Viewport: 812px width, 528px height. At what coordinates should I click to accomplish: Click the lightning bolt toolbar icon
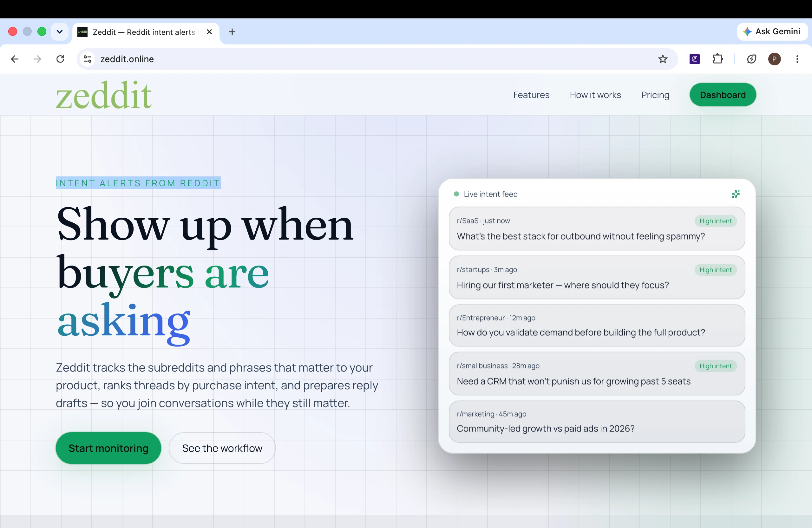751,59
